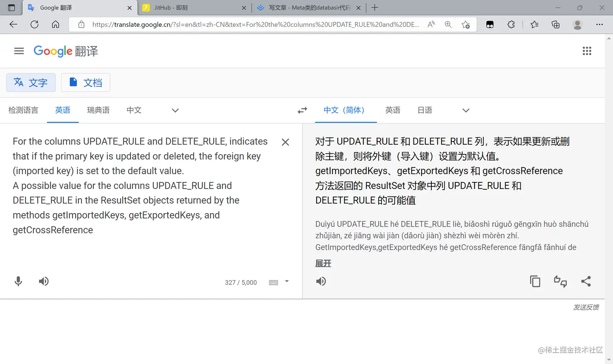
Task: Listen to the translated text
Action: pyautogui.click(x=321, y=281)
